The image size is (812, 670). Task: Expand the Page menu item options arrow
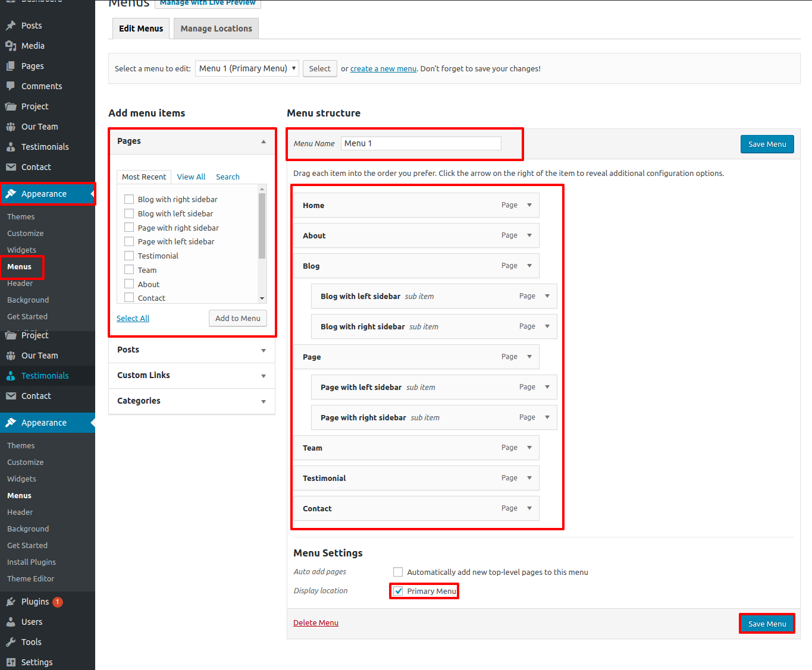click(x=529, y=357)
